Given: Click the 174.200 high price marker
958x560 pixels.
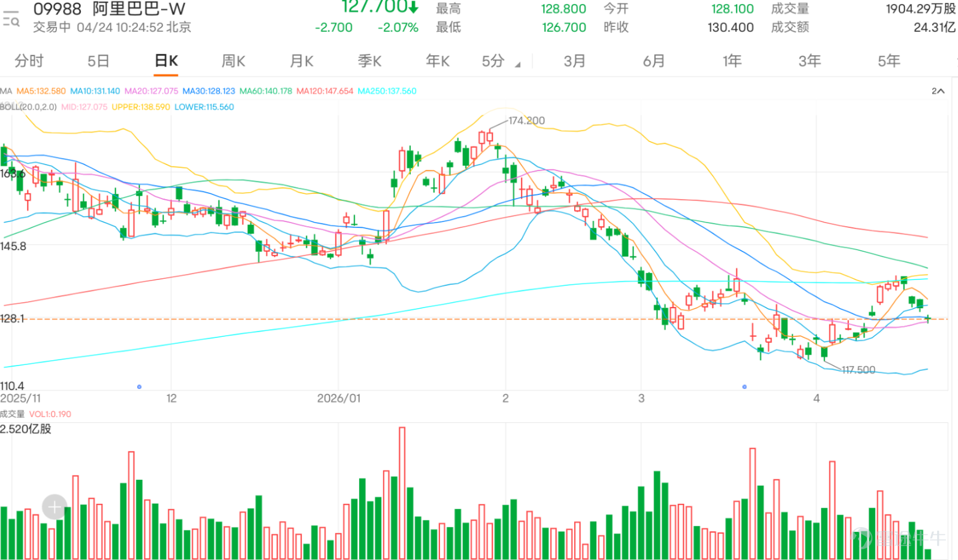Looking at the screenshot, I should click(526, 121).
